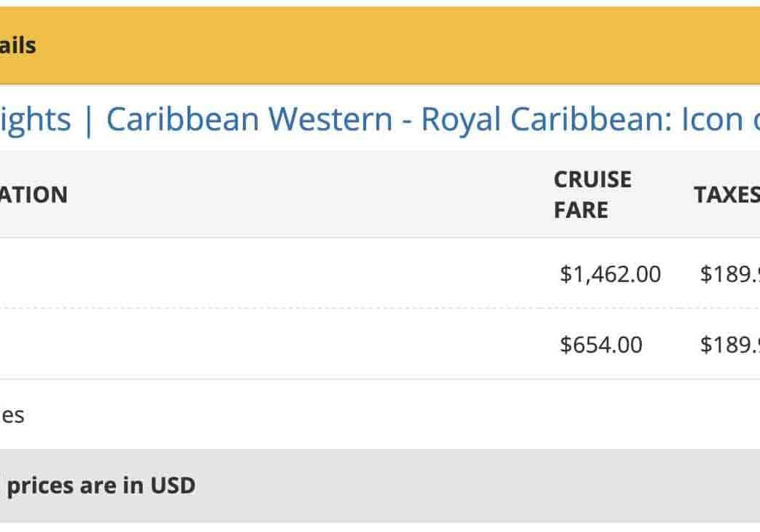
Task: Click the "prices are in USD" note
Action: (101, 485)
